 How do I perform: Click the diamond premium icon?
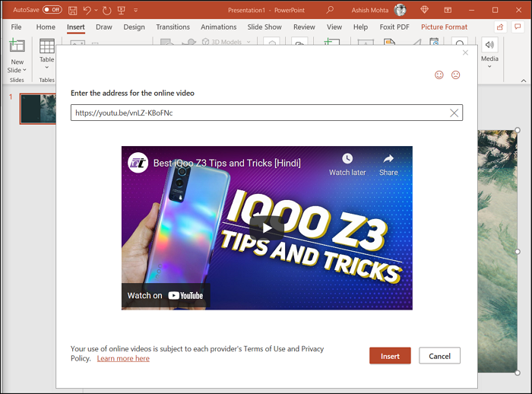[x=424, y=10]
